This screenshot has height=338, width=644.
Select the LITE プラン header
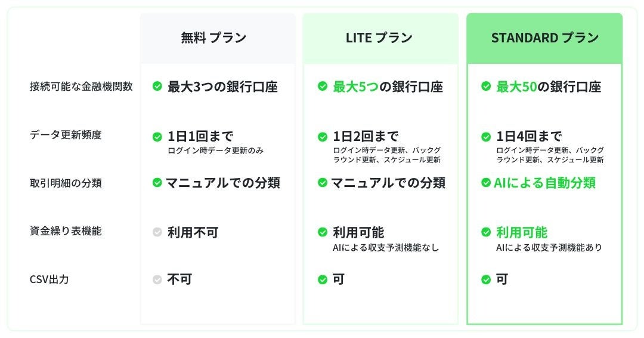(x=380, y=38)
